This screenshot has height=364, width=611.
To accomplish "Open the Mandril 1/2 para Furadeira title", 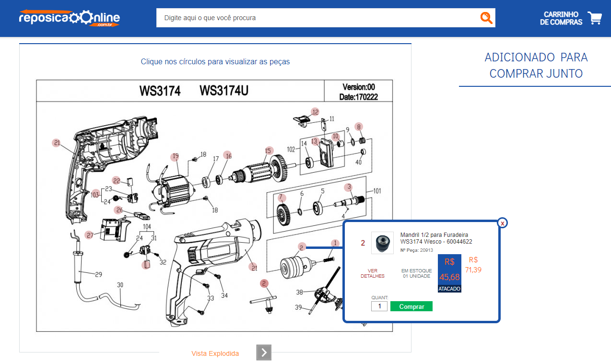I will pyautogui.click(x=436, y=238).
